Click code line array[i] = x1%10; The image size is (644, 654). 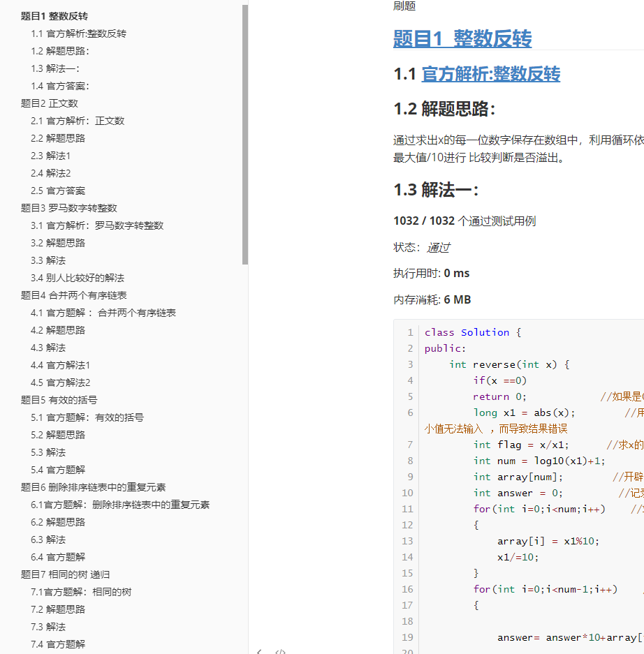point(548,542)
